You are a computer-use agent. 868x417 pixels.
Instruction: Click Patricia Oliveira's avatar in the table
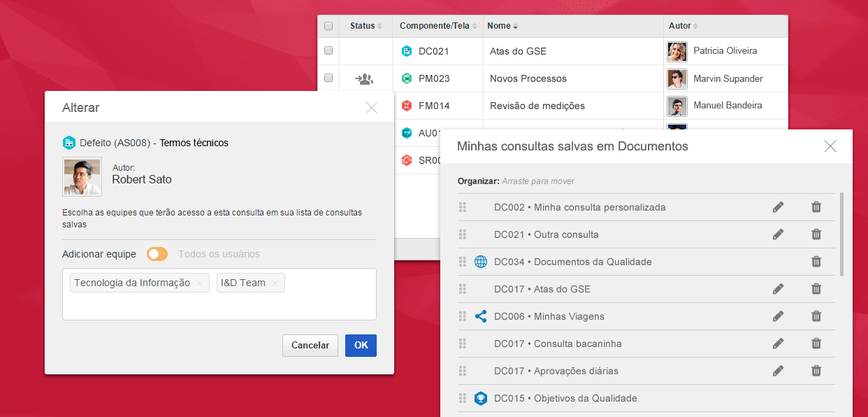click(677, 51)
